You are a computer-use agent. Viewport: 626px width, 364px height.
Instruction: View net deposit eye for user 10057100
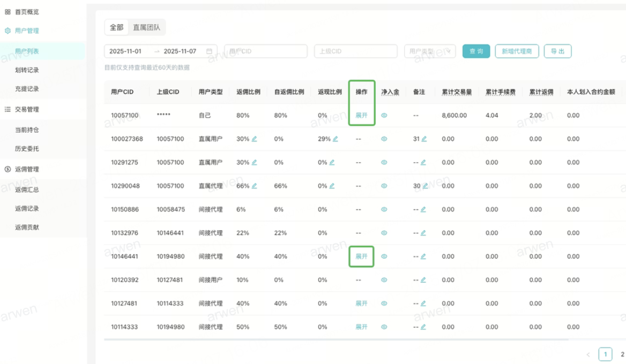[x=384, y=116]
